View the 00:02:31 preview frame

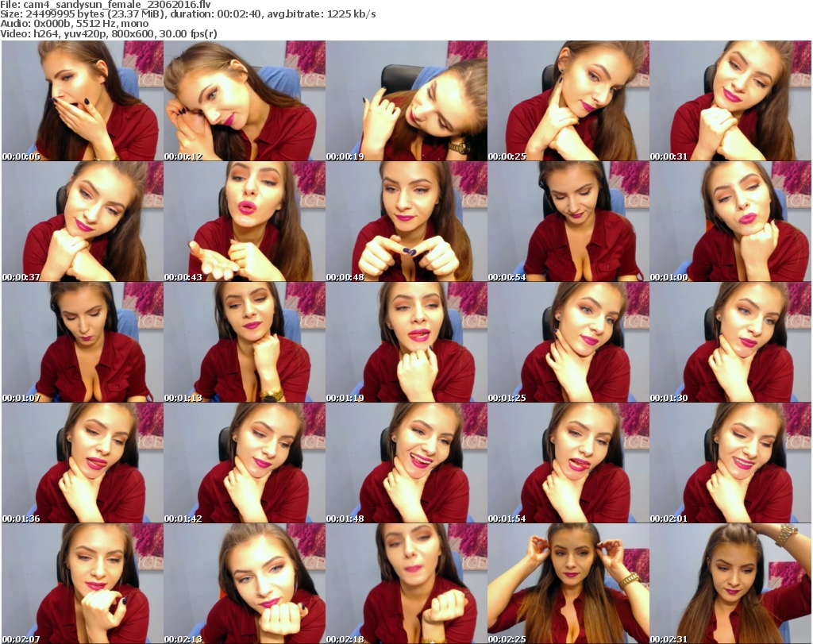[x=730, y=584]
